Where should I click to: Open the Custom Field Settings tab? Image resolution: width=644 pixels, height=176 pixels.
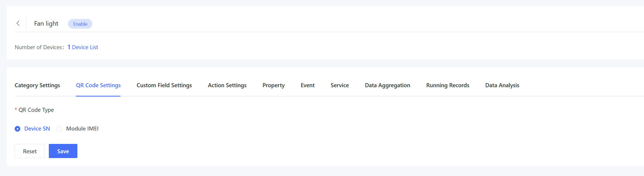coord(164,85)
